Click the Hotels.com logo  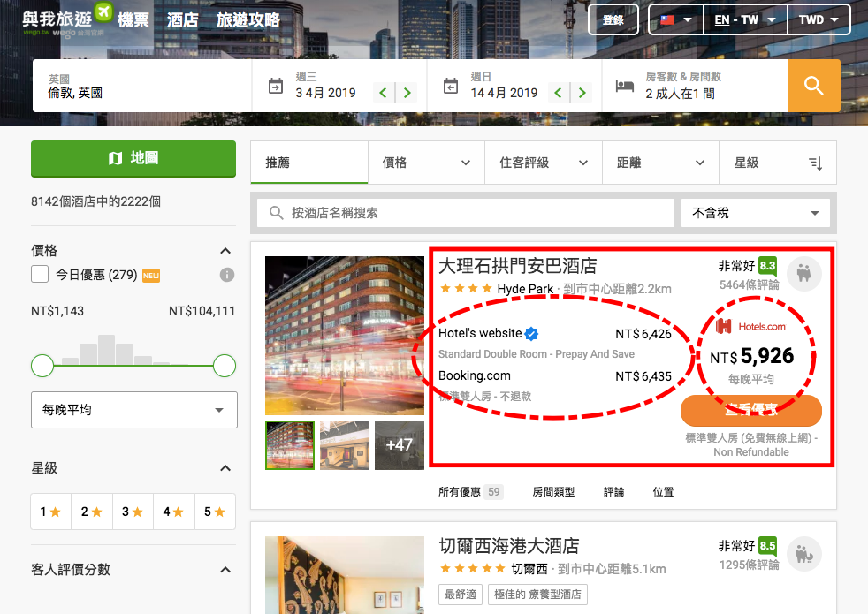(x=750, y=326)
